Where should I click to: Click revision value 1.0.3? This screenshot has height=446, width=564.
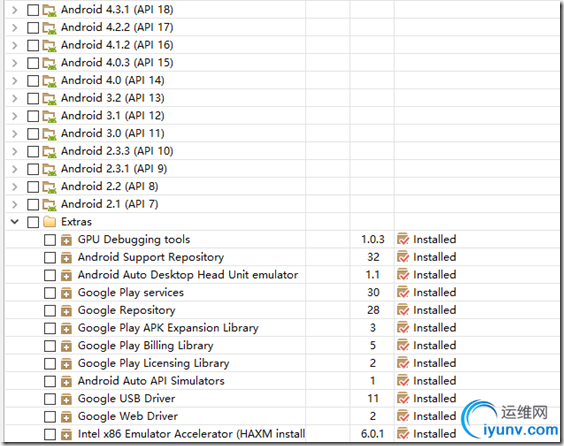click(373, 239)
